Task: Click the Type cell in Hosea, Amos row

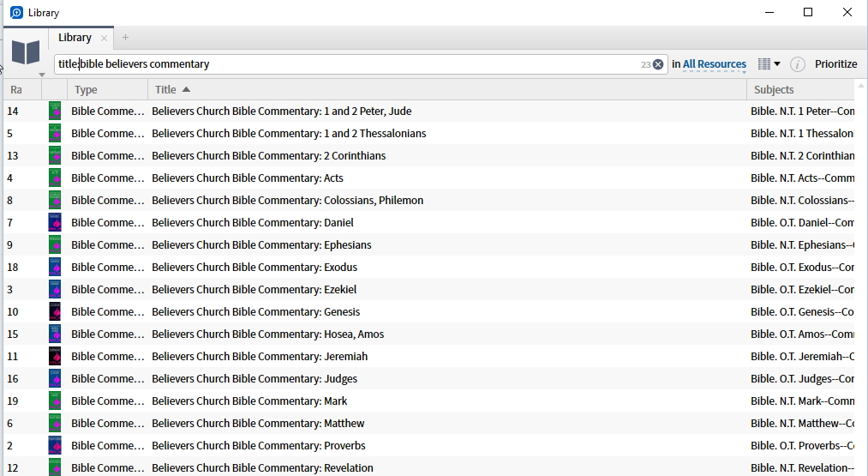Action: [x=107, y=334]
